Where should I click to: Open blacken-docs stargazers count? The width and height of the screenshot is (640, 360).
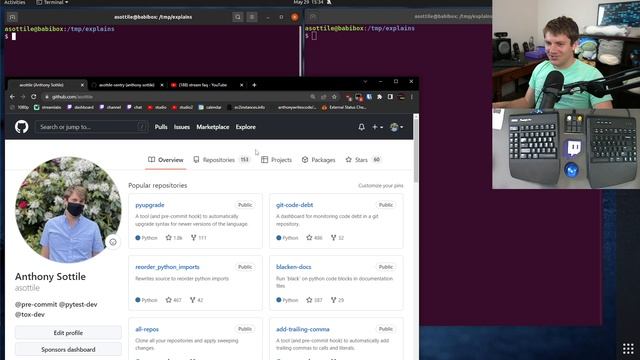pyautogui.click(x=314, y=300)
